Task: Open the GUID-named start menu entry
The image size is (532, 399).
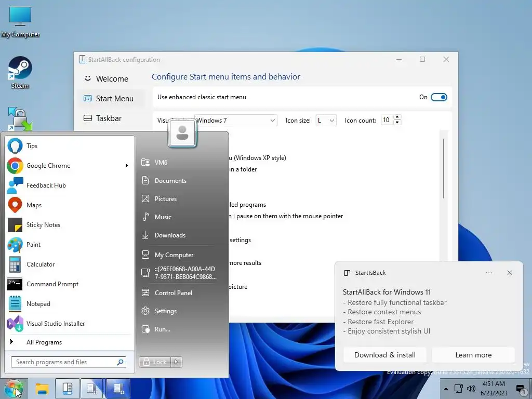Action: click(181, 273)
